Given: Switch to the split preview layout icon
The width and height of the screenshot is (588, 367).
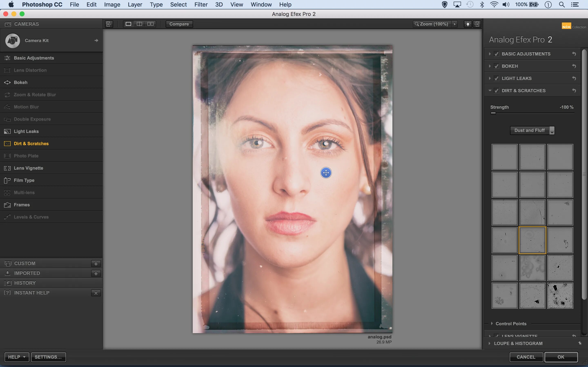Looking at the screenshot, I should 139,24.
